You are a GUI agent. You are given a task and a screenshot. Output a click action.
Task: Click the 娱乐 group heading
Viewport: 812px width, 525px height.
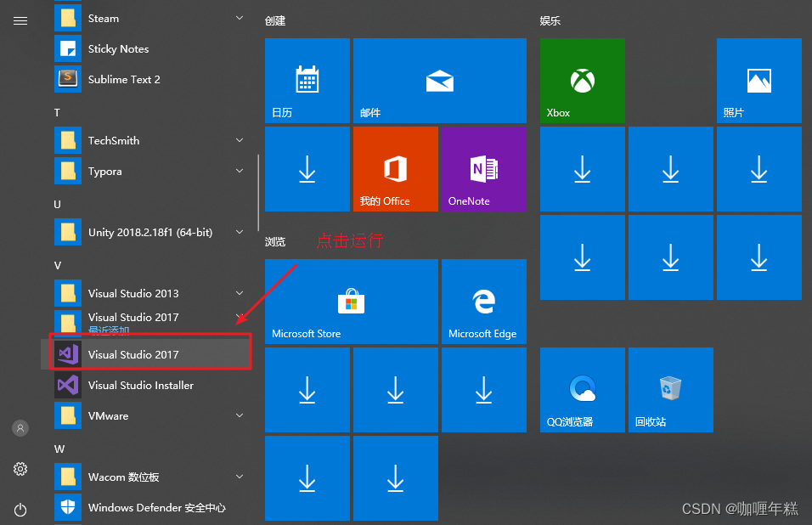click(x=550, y=20)
